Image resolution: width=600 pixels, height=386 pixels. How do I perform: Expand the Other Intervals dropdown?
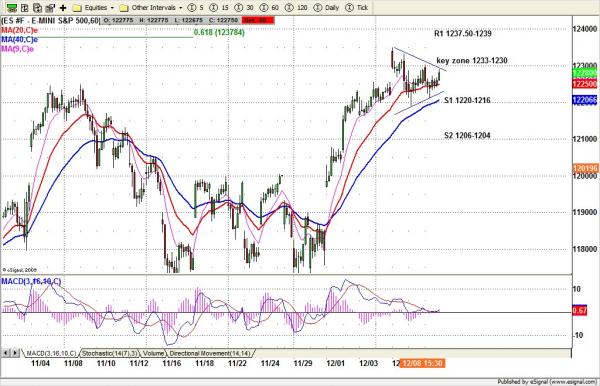click(151, 8)
